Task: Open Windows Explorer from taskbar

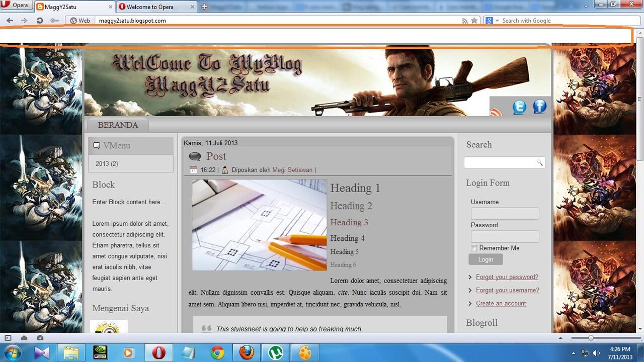Action: click(x=71, y=352)
